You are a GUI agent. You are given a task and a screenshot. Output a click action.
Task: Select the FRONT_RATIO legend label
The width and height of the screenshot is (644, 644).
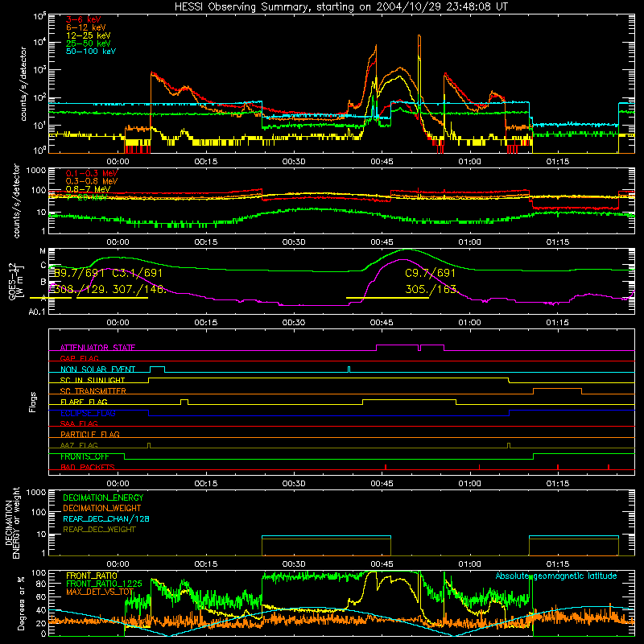[92, 576]
